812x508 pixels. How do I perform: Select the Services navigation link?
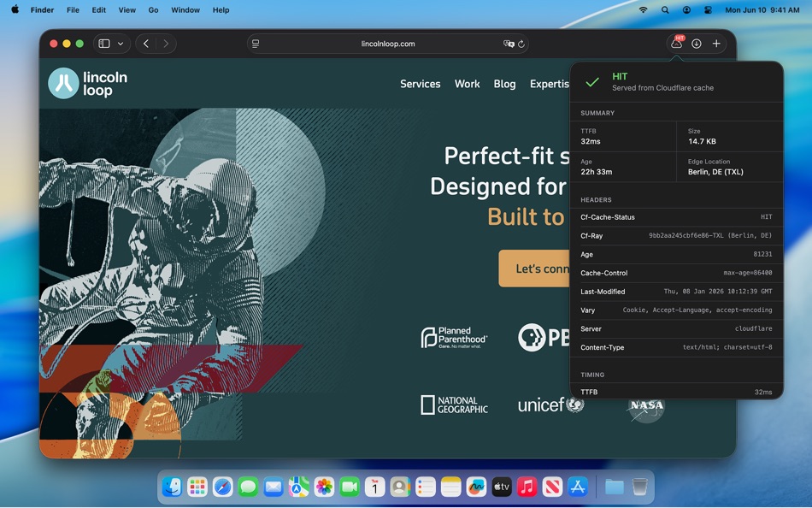coord(420,84)
